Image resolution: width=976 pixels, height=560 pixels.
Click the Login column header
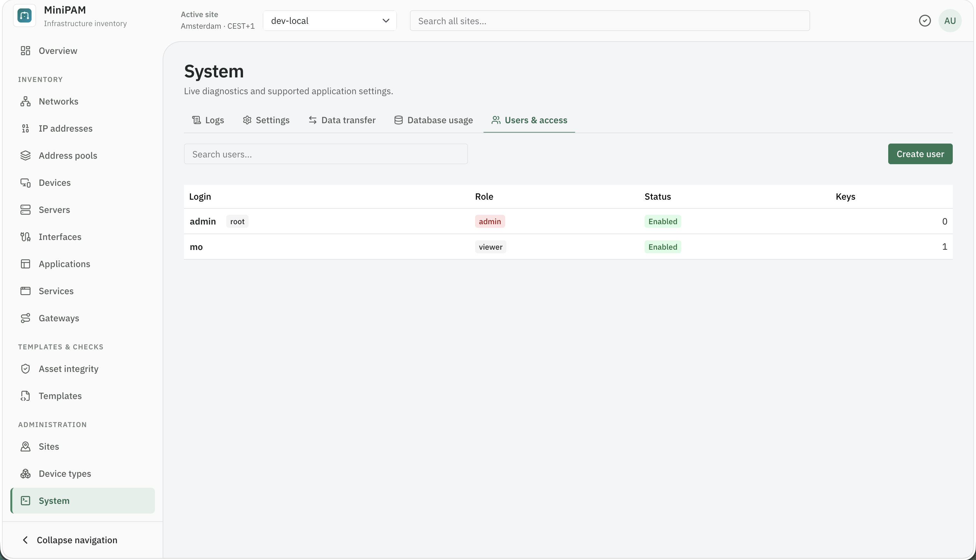[x=200, y=196]
